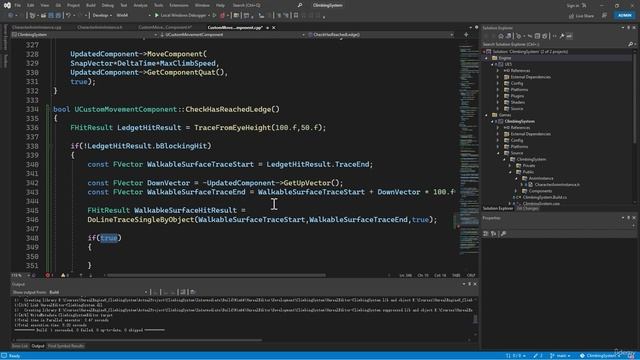Switch to Git Changes tab

(527, 209)
